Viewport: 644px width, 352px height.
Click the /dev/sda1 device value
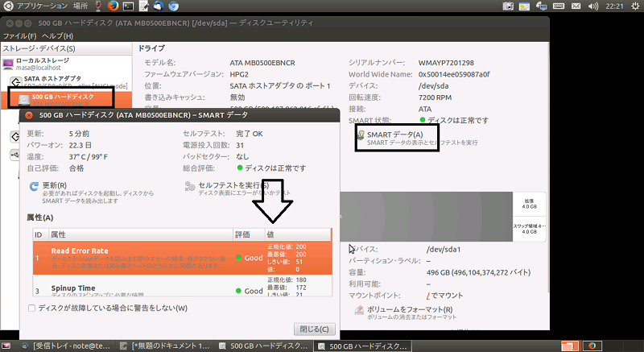point(444,250)
